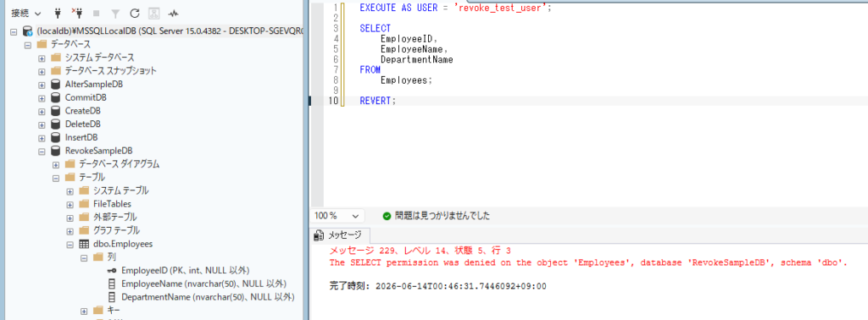Click the キー folder icon
The image size is (868, 320).
click(x=98, y=310)
